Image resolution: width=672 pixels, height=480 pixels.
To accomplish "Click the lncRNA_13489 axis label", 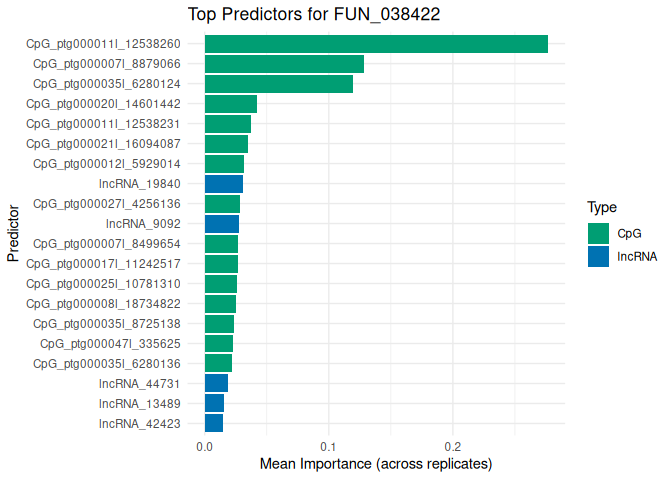I will (x=140, y=403).
